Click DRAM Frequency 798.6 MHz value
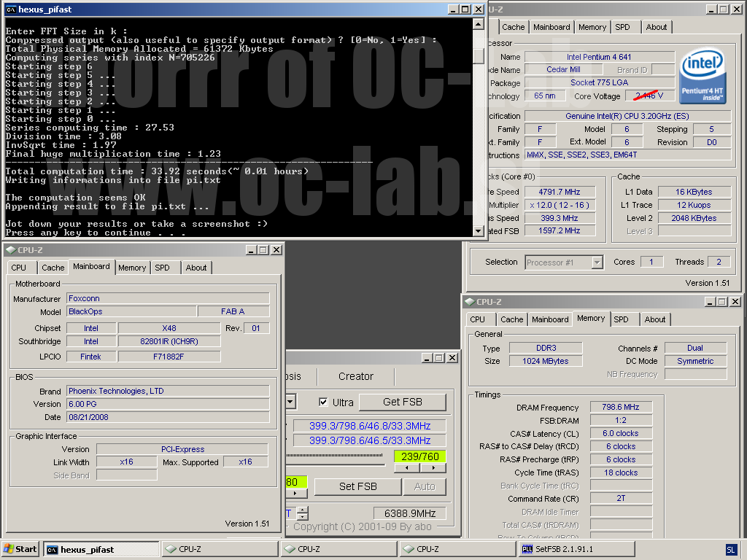The width and height of the screenshot is (747, 560). [621, 407]
